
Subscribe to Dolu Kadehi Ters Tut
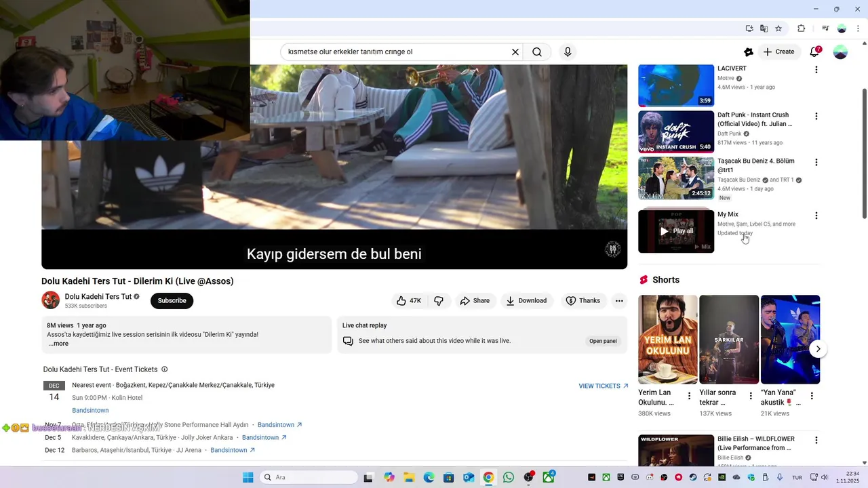pyautogui.click(x=172, y=301)
